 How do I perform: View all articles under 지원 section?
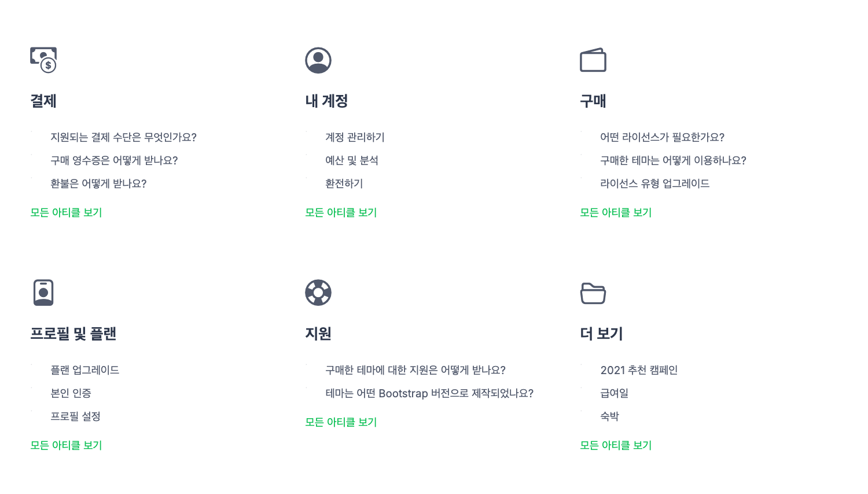point(341,422)
